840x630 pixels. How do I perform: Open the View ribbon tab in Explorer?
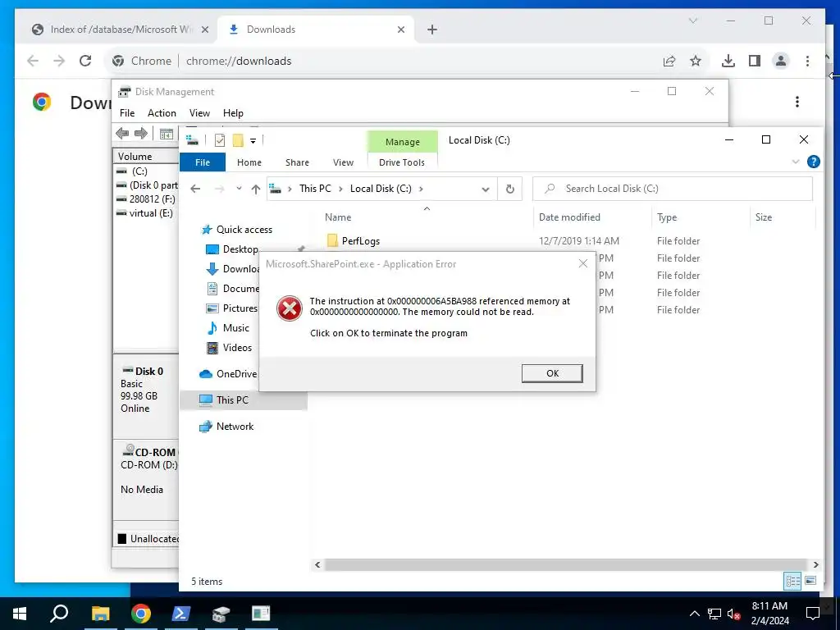click(343, 162)
